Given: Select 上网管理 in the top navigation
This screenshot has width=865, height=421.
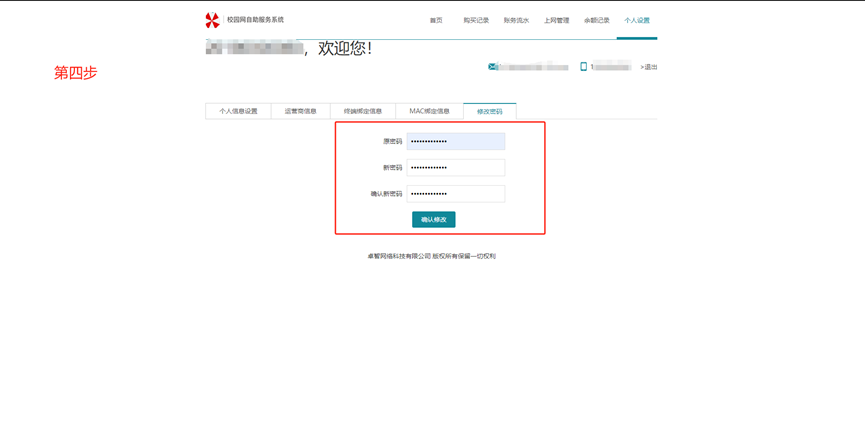Looking at the screenshot, I should (x=556, y=21).
